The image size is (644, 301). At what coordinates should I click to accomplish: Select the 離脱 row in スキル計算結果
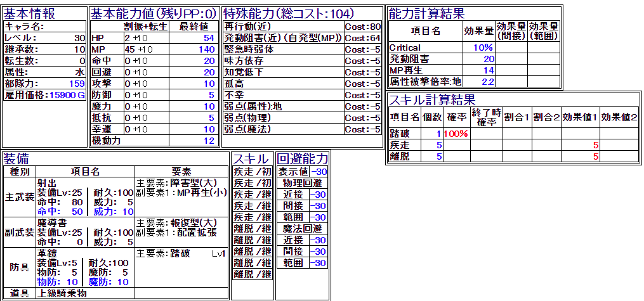click(x=513, y=157)
